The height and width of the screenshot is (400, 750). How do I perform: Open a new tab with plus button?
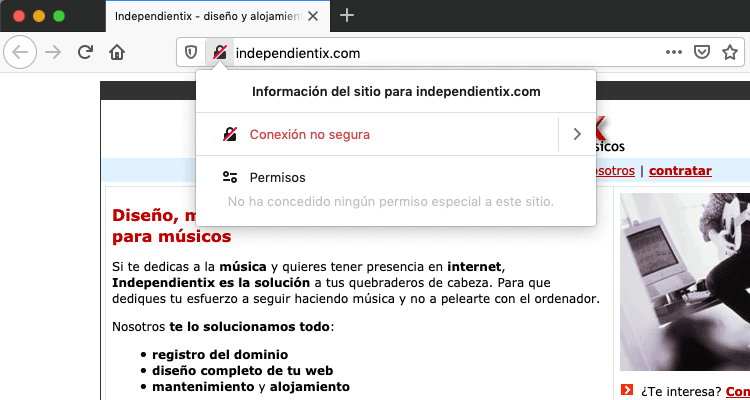coord(347,16)
